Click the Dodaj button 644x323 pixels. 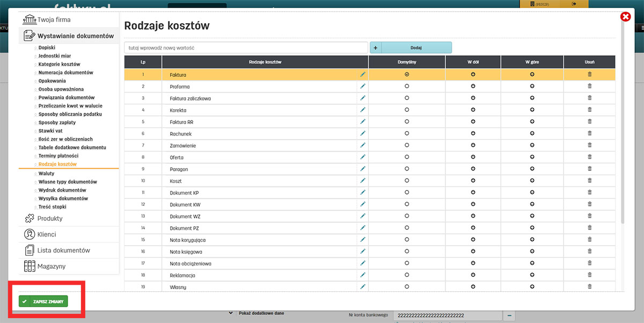416,48
